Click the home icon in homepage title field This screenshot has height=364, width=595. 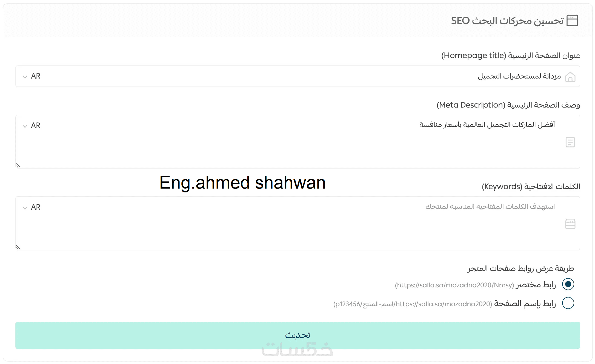pos(570,77)
